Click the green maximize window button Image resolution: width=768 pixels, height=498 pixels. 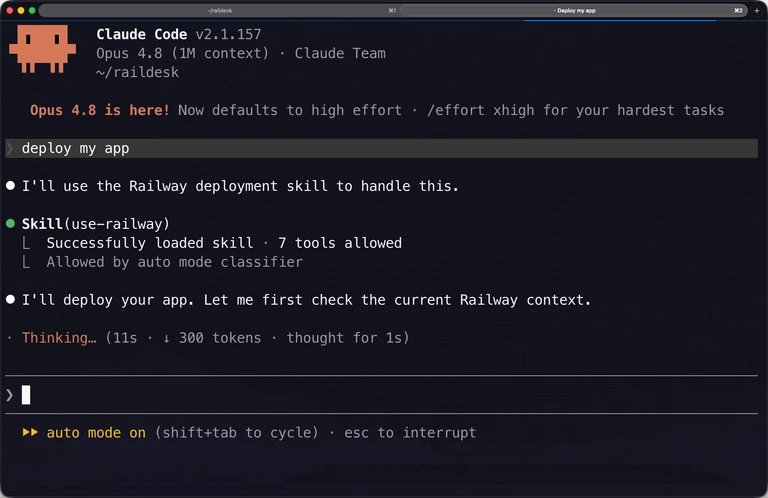pos(32,10)
